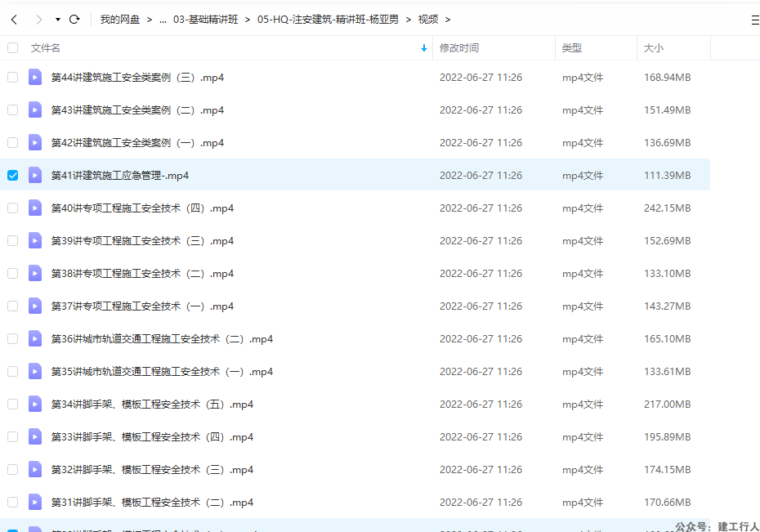Click video icon of 第39讲专项工程施工安全技术（三）

[x=35, y=241]
